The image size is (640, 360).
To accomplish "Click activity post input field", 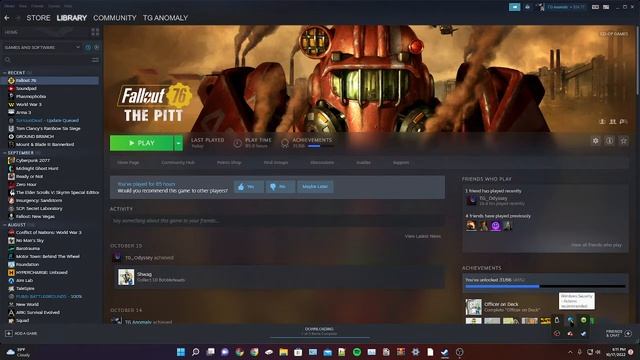I will [277, 221].
